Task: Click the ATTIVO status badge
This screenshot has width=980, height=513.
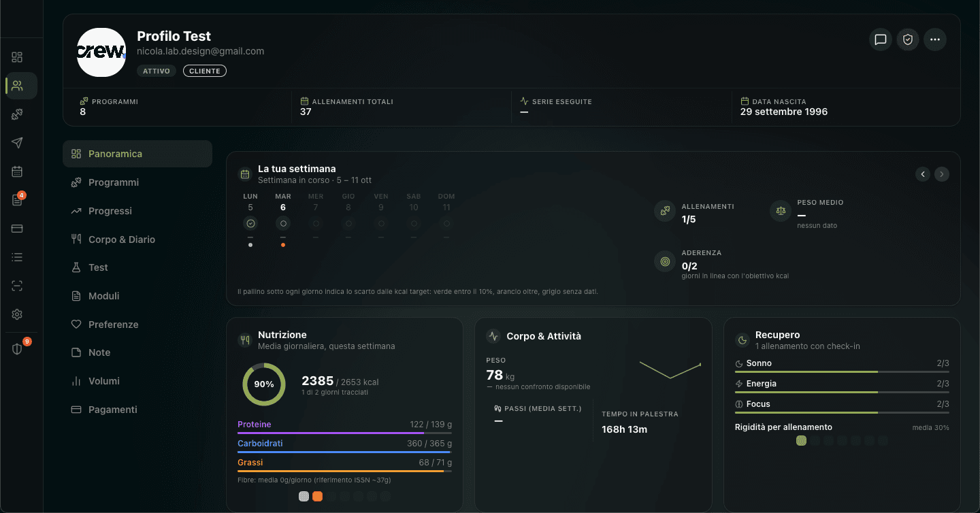Action: tap(157, 71)
